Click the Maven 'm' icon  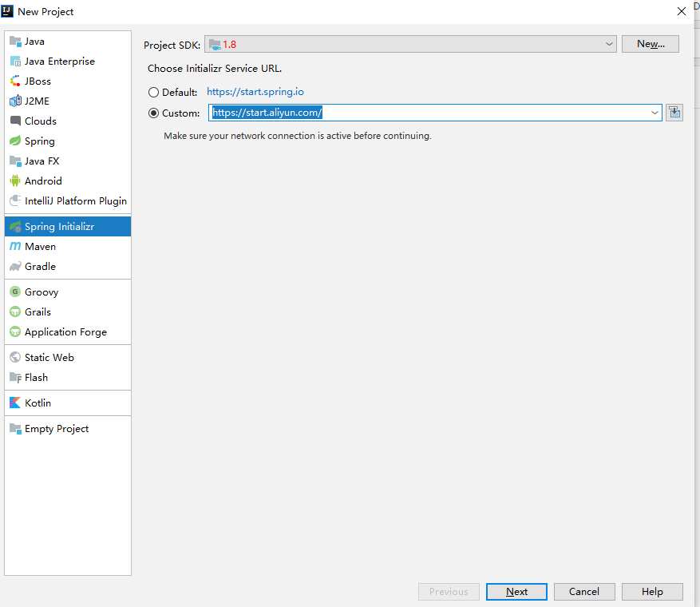15,247
